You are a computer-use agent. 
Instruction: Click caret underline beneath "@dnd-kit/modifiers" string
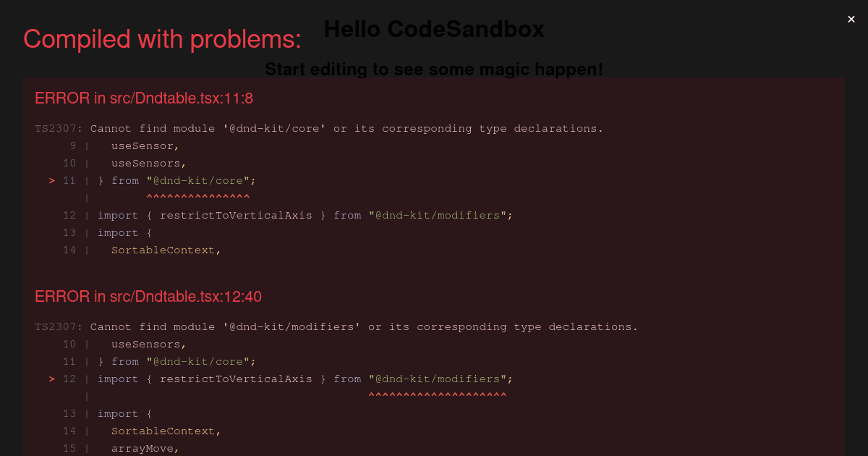pos(437,395)
